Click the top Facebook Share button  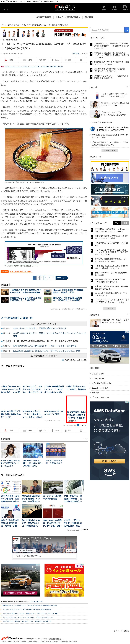pyautogui.click(x=56, y=60)
